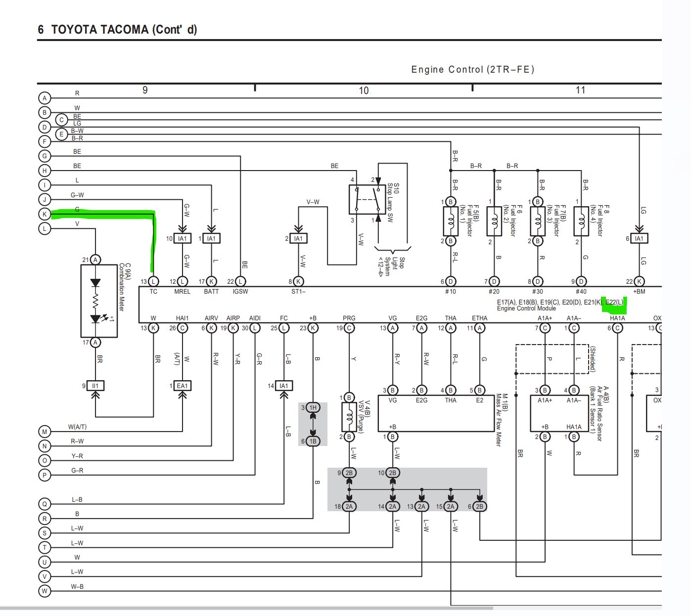
Task: Click the '1B' junction connector in the gray box
Action: (x=313, y=441)
